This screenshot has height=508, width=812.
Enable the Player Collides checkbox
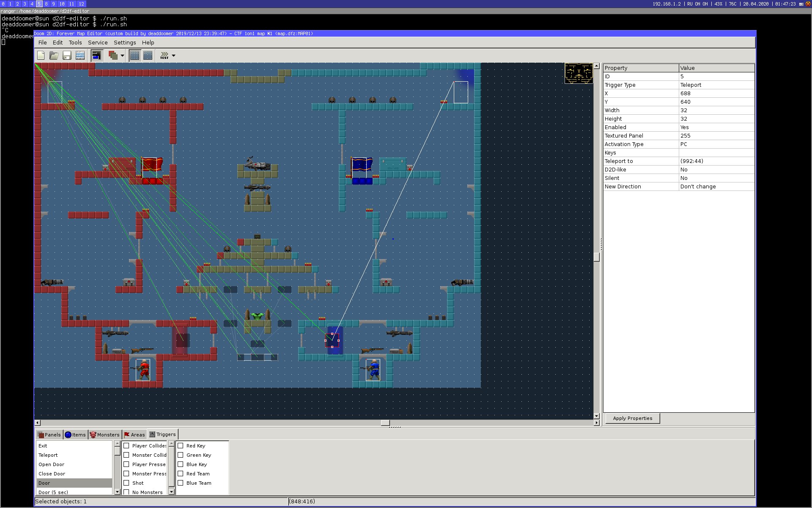pyautogui.click(x=126, y=446)
